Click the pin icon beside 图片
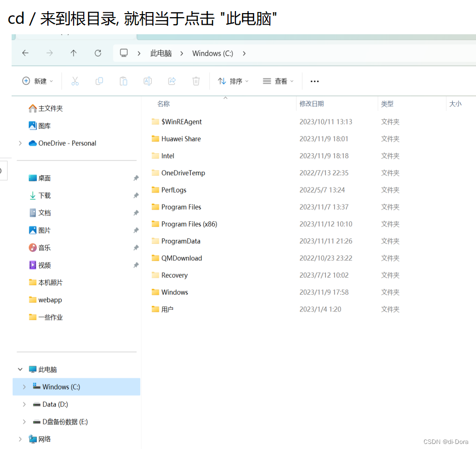Viewport: 476px width, 449px height. click(x=136, y=230)
